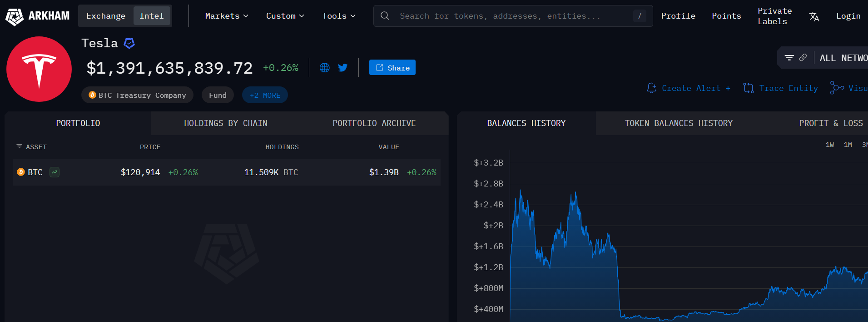Click the search magnifier icon
Screen dimensions: 868x322
[385, 16]
